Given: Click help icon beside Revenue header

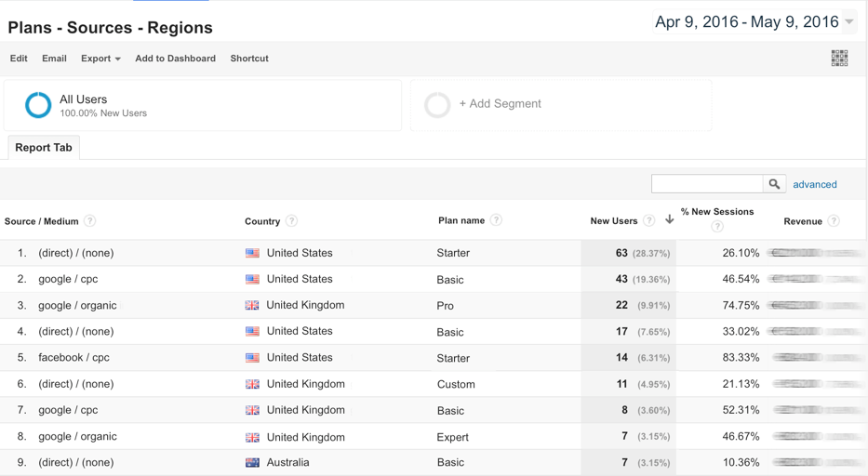Looking at the screenshot, I should coord(834,220).
